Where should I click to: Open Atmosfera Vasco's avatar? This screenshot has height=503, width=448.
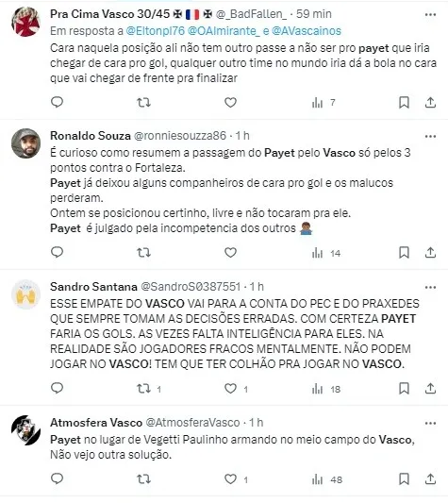pyautogui.click(x=25, y=429)
